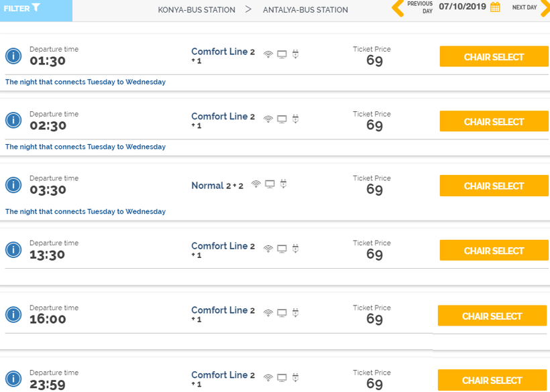Show info for the 23:59 departure
The width and height of the screenshot is (550, 392).
13,379
